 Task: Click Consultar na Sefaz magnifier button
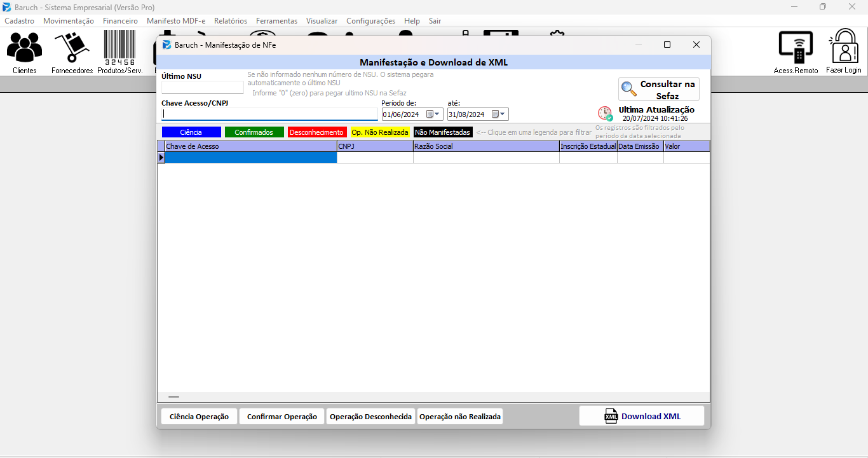point(659,89)
